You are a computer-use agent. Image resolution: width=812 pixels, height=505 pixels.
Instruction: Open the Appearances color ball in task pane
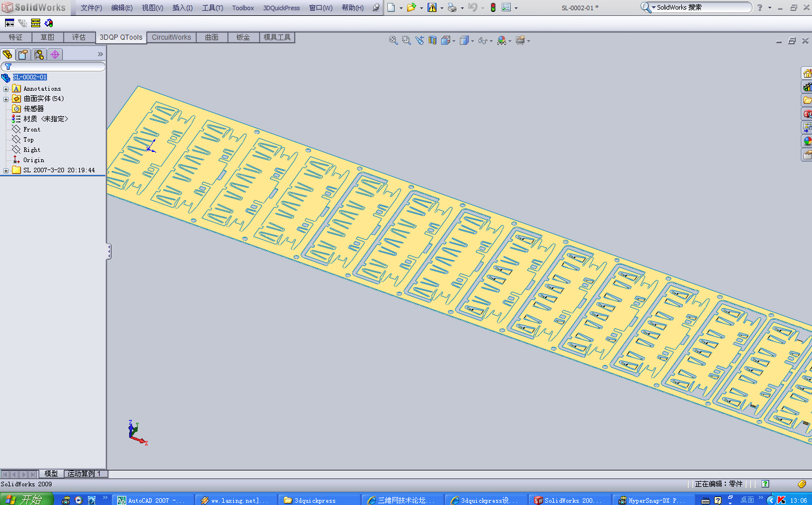(x=807, y=141)
